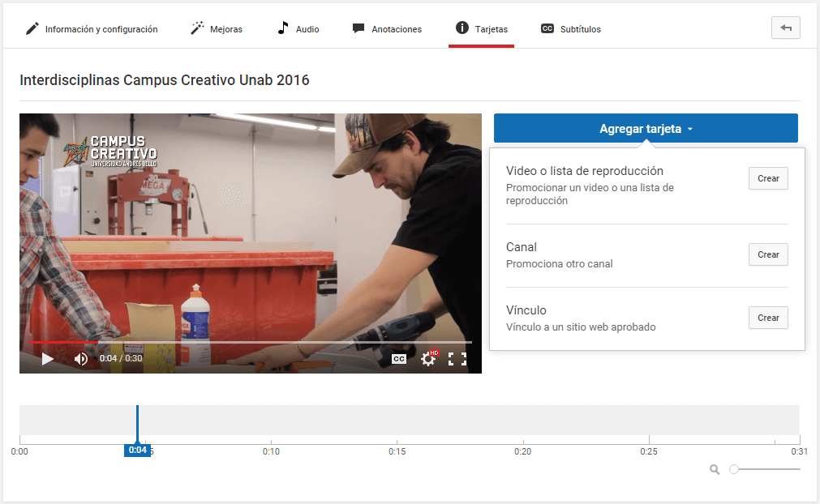This screenshot has width=820, height=504.
Task: Open video quality settings gear
Action: pos(428,359)
